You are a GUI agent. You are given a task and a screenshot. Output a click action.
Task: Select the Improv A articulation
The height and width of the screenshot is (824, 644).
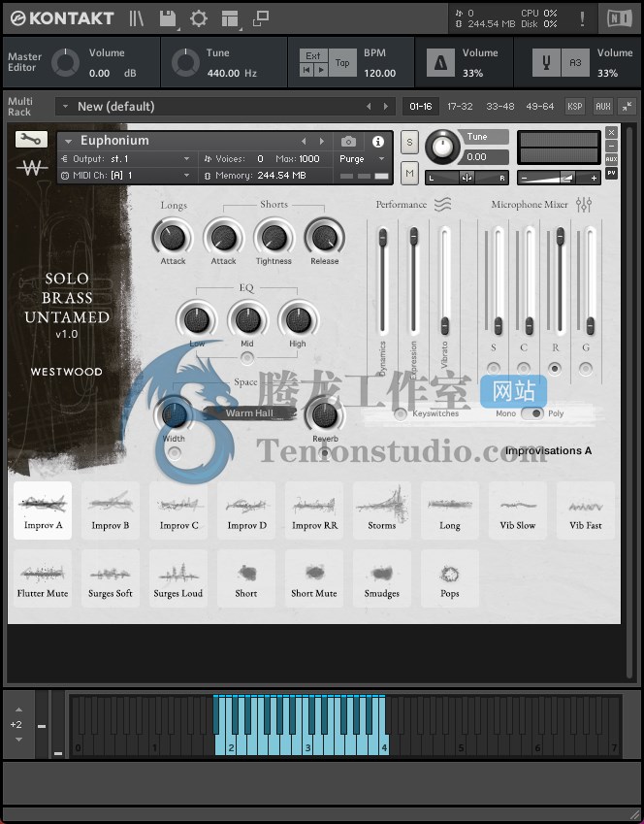coord(43,510)
